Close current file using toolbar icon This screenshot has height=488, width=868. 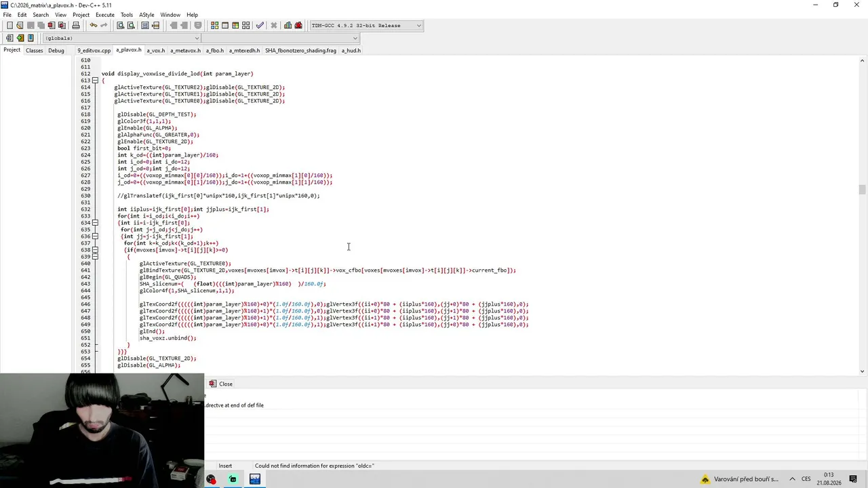[51, 26]
